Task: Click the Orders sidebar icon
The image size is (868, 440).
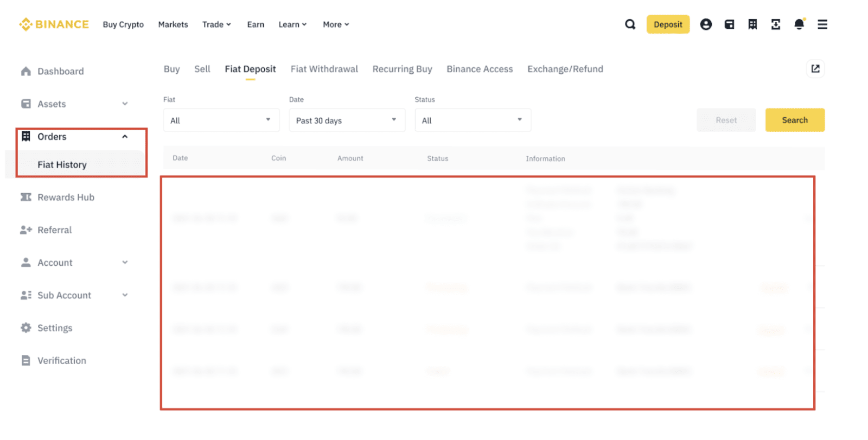Action: point(25,136)
